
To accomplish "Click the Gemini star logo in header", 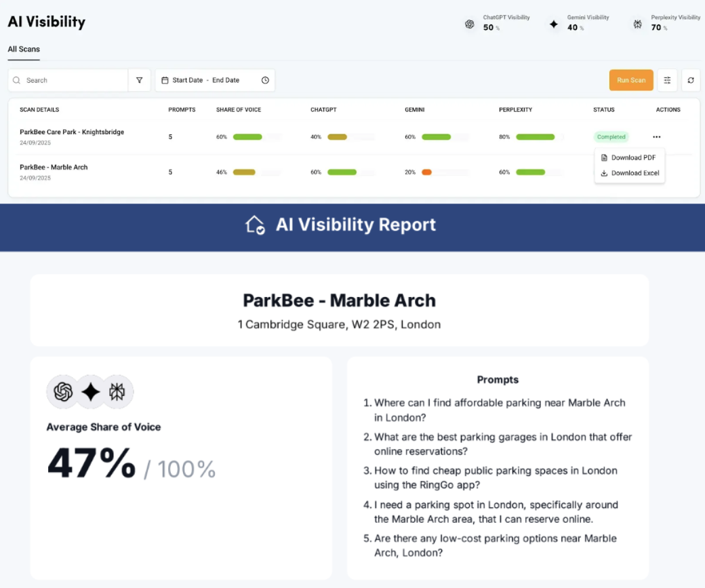I will point(553,24).
